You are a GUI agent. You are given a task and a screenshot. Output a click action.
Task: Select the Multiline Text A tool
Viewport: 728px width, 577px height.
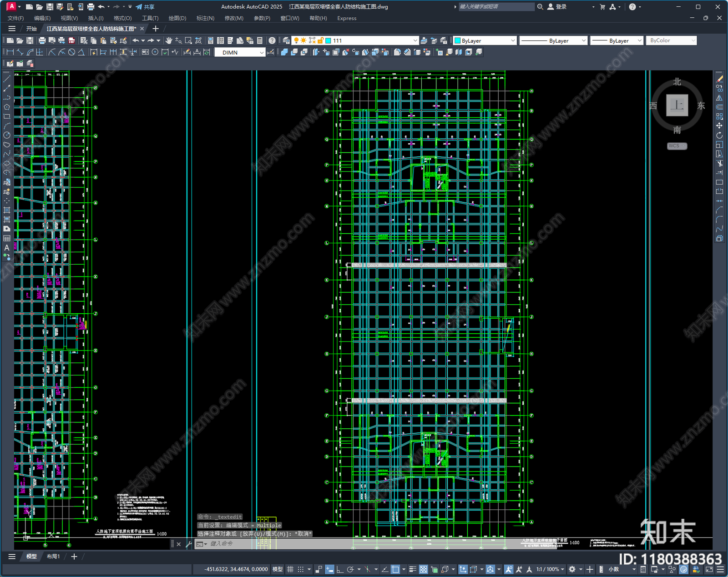7,248
